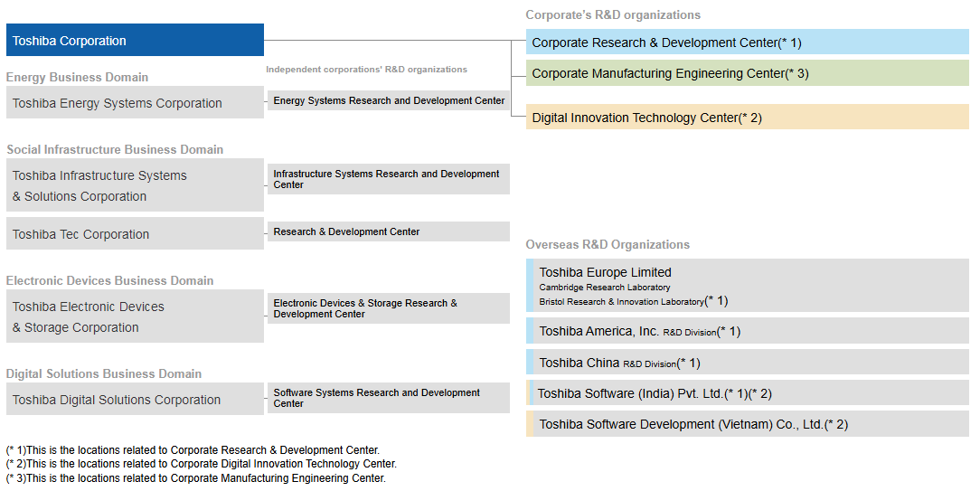Select Toshiba Electronic Devices & Storage Corporation
The height and width of the screenshot is (491, 980).
pos(135,316)
